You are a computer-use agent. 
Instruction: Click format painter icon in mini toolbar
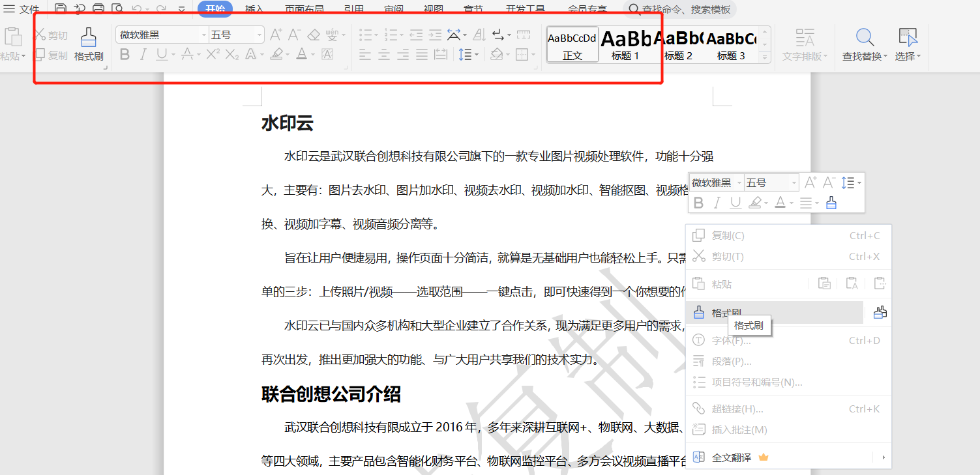coord(831,203)
